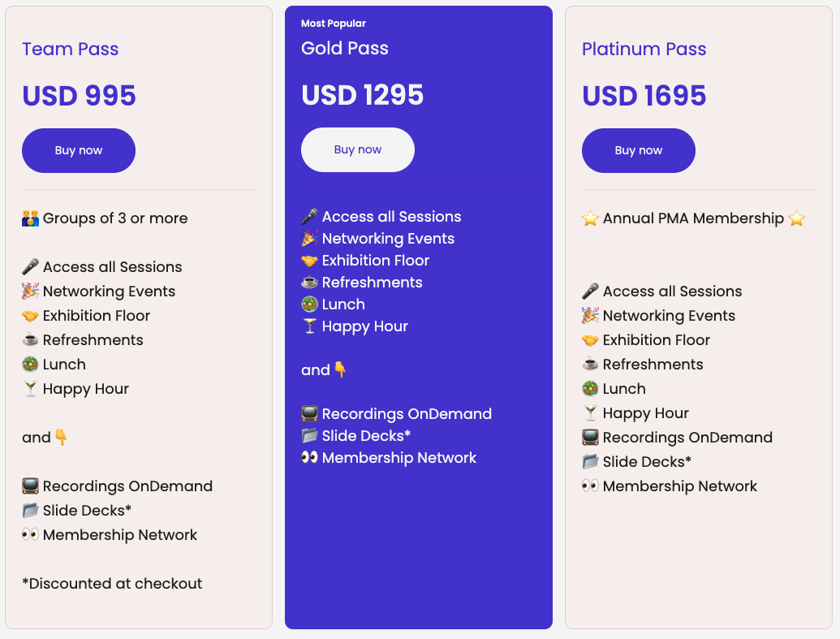Click the Team Pass heading
Image resolution: width=840 pixels, height=639 pixels.
click(70, 50)
